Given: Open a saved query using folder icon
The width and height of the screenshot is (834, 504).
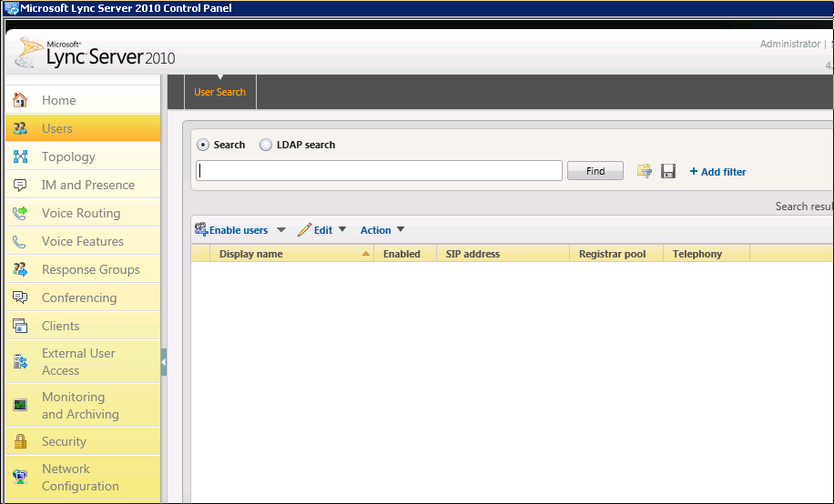Looking at the screenshot, I should pyautogui.click(x=644, y=171).
